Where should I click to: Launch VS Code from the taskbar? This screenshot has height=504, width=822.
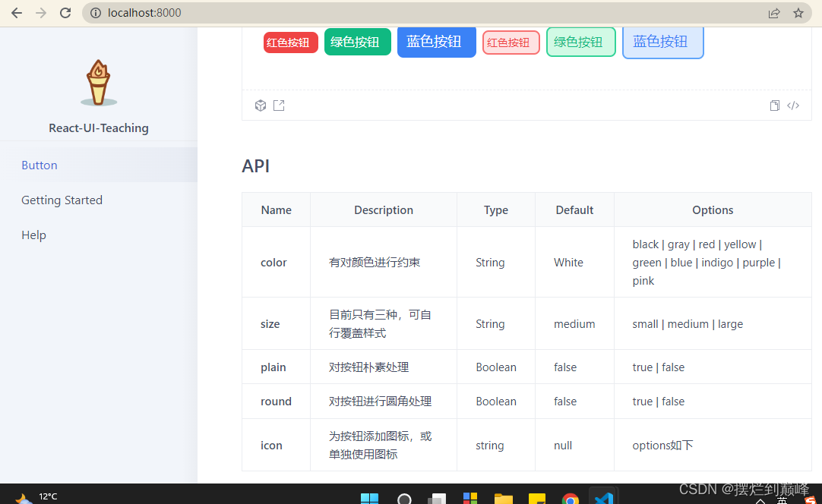603,498
